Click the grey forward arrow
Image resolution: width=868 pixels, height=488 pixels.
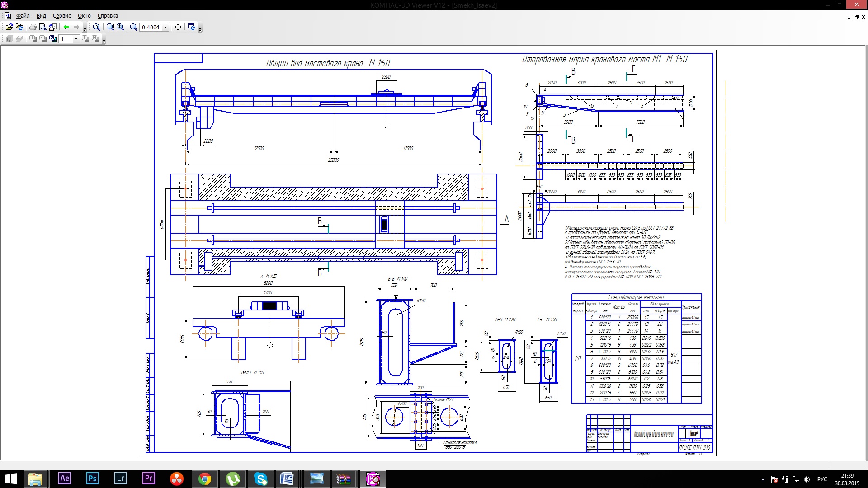pyautogui.click(x=76, y=27)
